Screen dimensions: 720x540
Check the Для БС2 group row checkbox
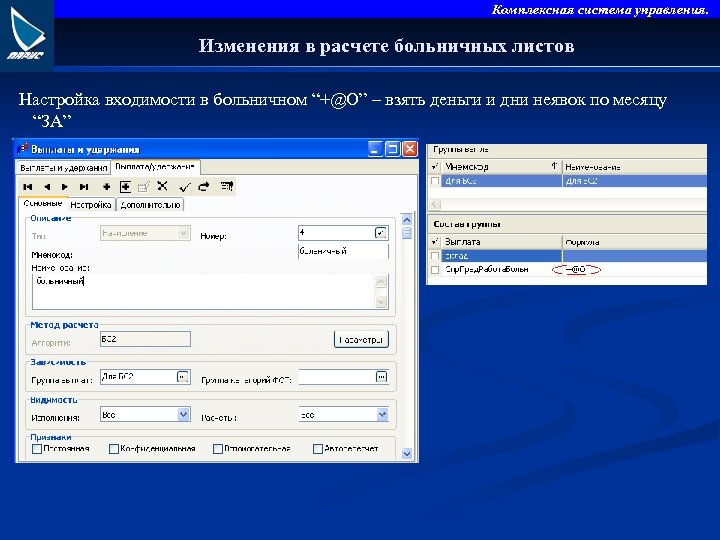pyautogui.click(x=435, y=181)
